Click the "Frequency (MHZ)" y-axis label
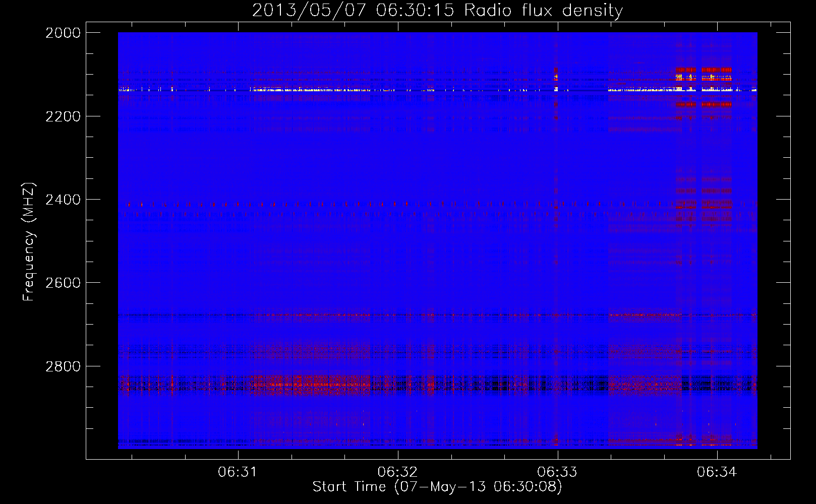816x504 pixels. [x=29, y=242]
